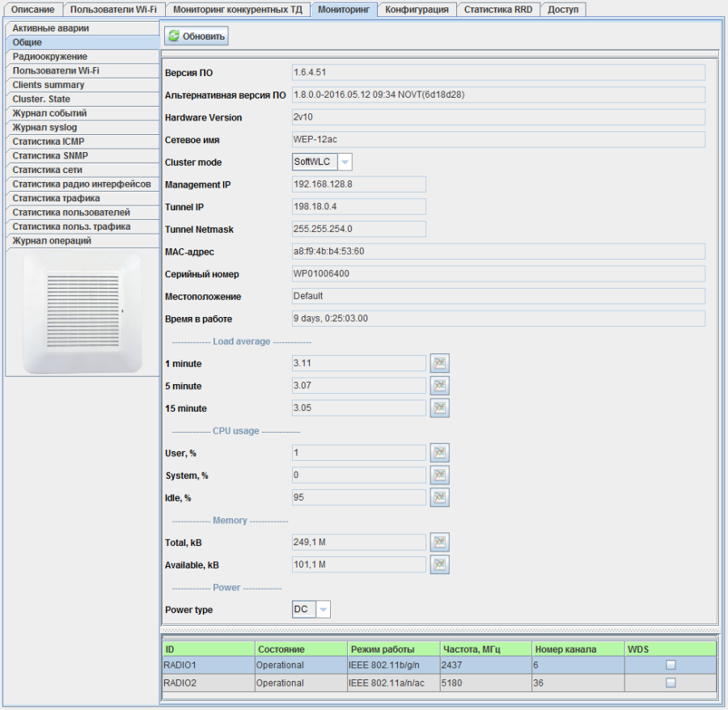Click the Обновить refresh button

[x=197, y=36]
